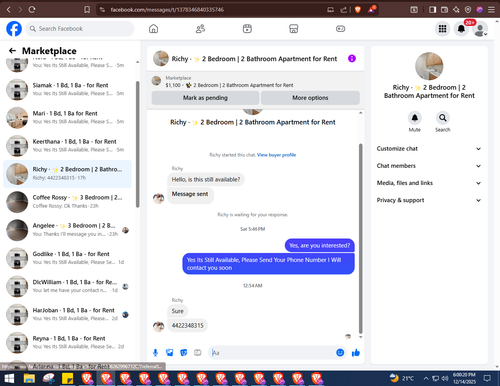The width and height of the screenshot is (500, 386).
Task: Click Mark as pending button
Action: pos(205,98)
